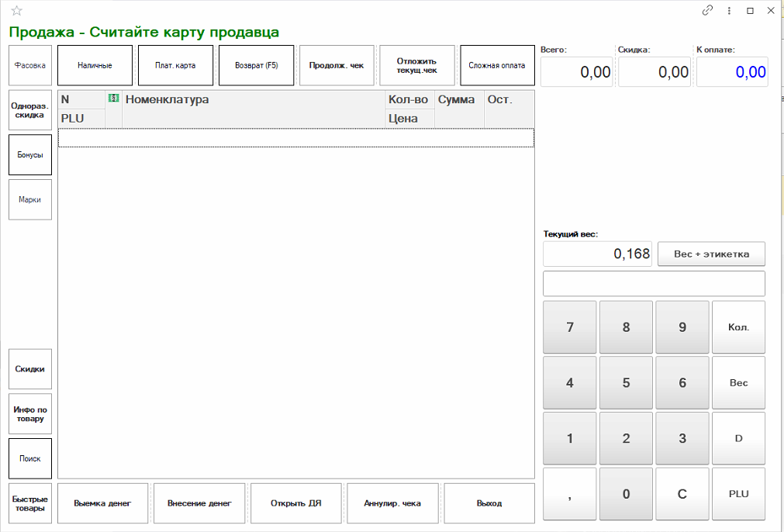Image resolution: width=784 pixels, height=532 pixels.
Task: Start a Возврат (F5) return
Action: 256,65
